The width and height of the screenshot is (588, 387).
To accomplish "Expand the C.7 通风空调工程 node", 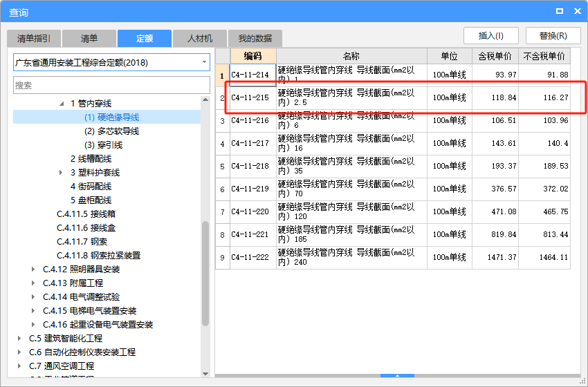I will point(19,366).
